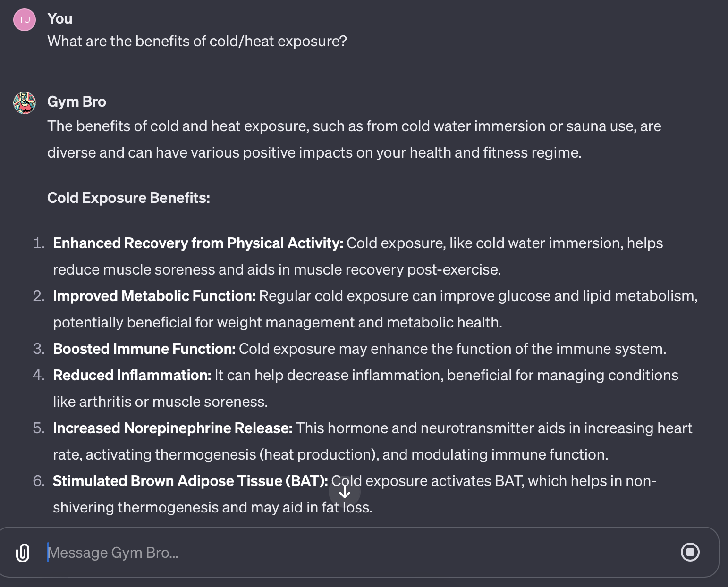Click the "Cold Exposure Benefits:" heading
Viewport: 728px width, 587px height.
(x=128, y=198)
